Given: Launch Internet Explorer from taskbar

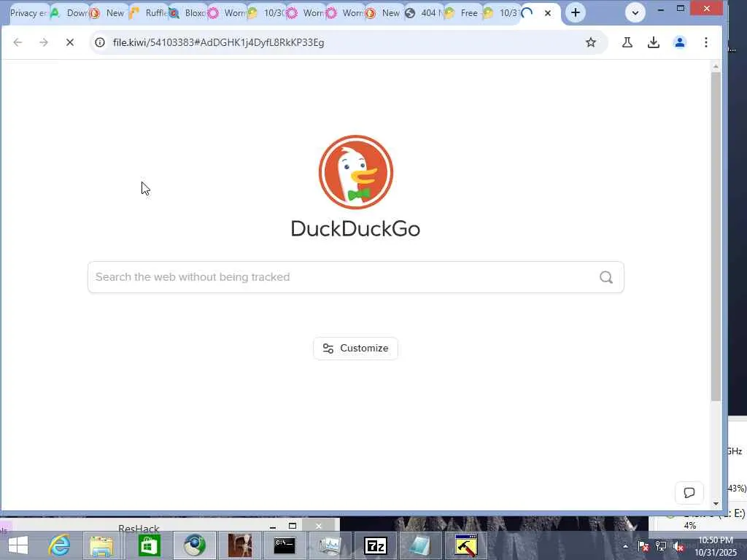Looking at the screenshot, I should click(60, 545).
